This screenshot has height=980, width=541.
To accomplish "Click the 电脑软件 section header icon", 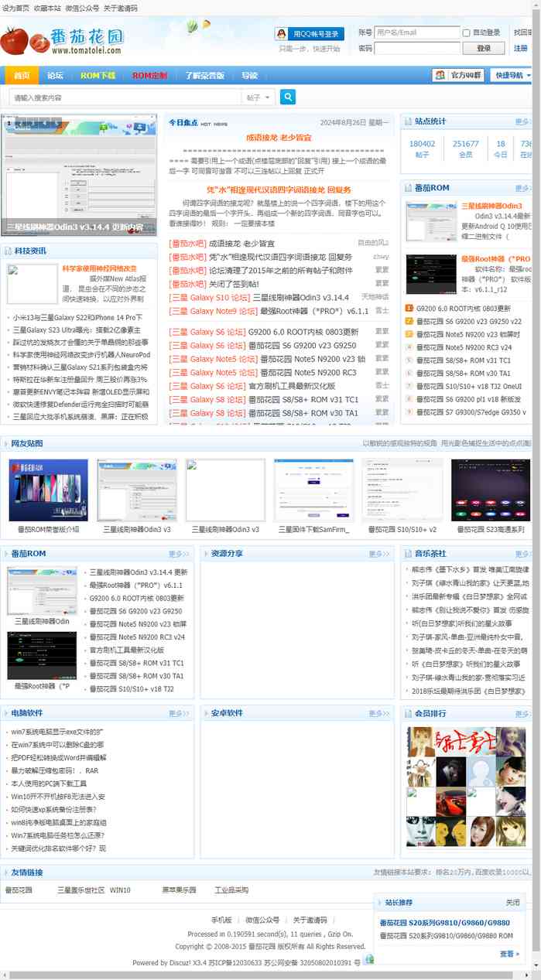I will click(x=6, y=713).
